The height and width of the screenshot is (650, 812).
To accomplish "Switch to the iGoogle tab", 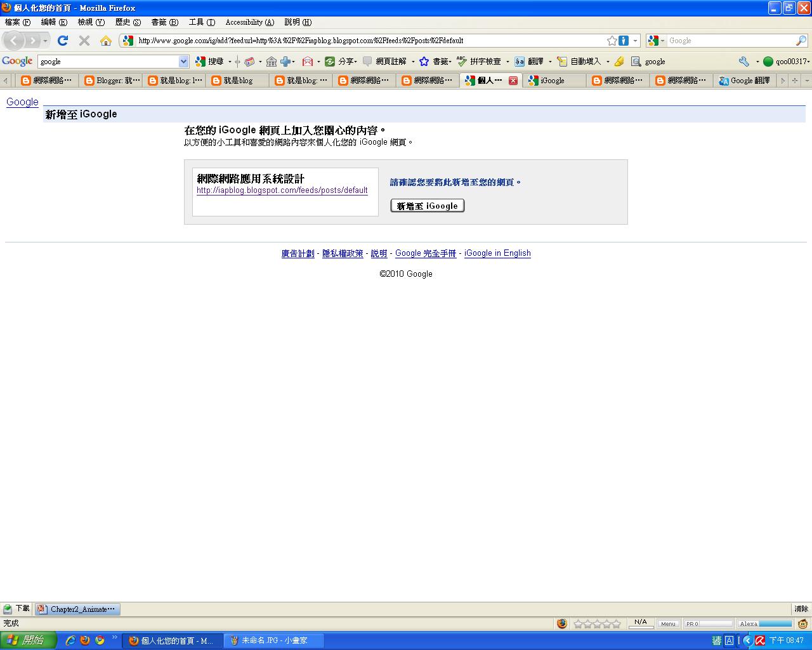I will pyautogui.click(x=554, y=81).
